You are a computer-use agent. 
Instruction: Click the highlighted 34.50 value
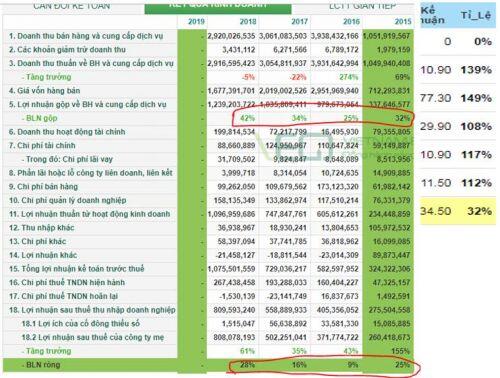436,211
